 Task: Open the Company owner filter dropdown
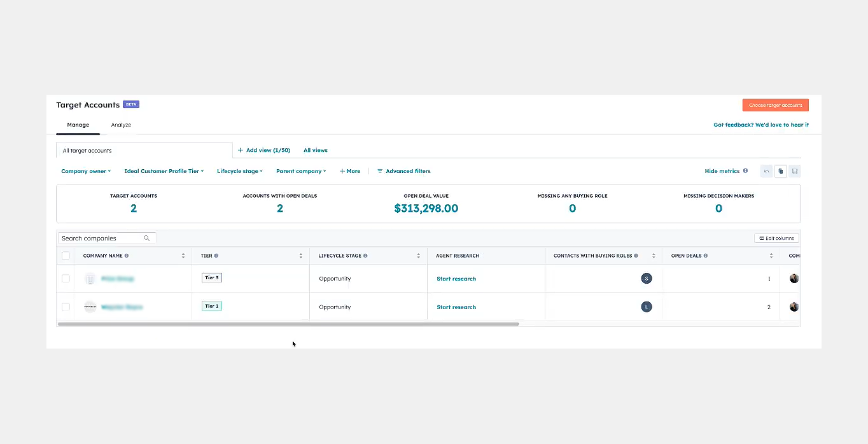(x=86, y=170)
